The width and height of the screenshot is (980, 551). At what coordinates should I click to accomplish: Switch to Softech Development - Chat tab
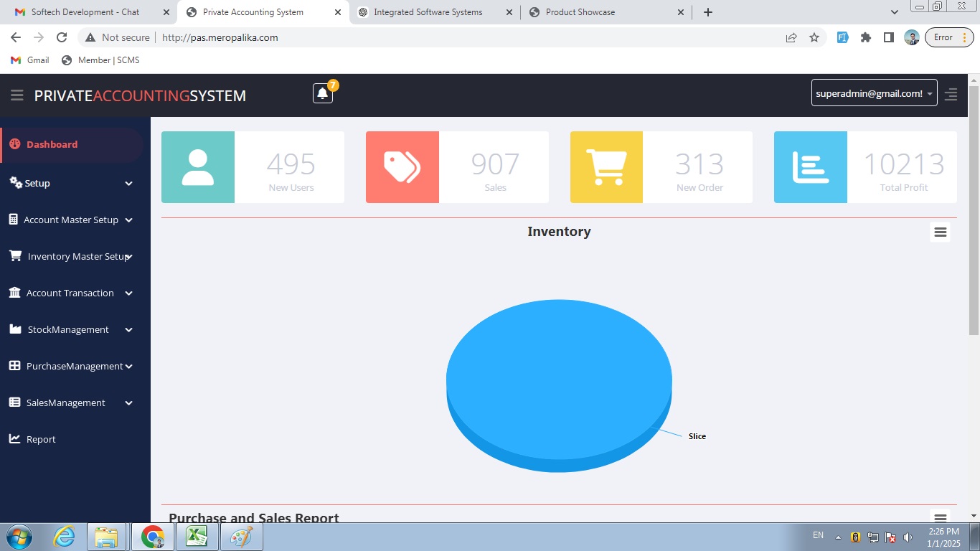coord(85,12)
